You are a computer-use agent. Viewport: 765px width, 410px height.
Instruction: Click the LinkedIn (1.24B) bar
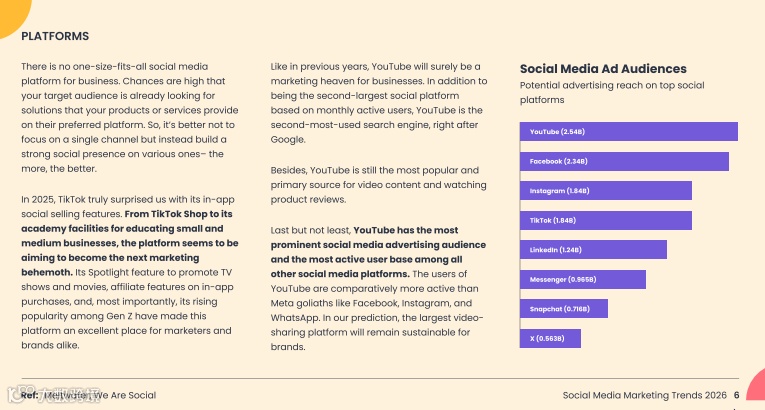coord(593,250)
